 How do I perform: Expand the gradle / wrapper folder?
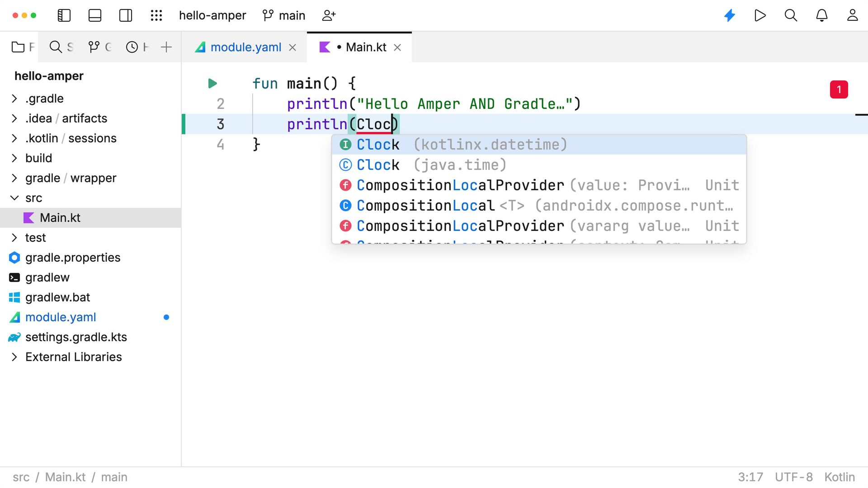pos(14,178)
